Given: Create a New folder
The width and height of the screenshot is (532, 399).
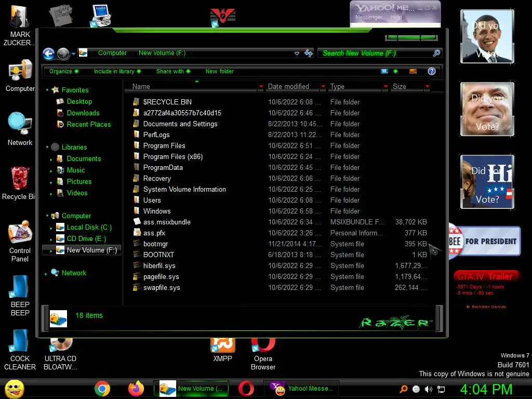Looking at the screenshot, I should 220,71.
